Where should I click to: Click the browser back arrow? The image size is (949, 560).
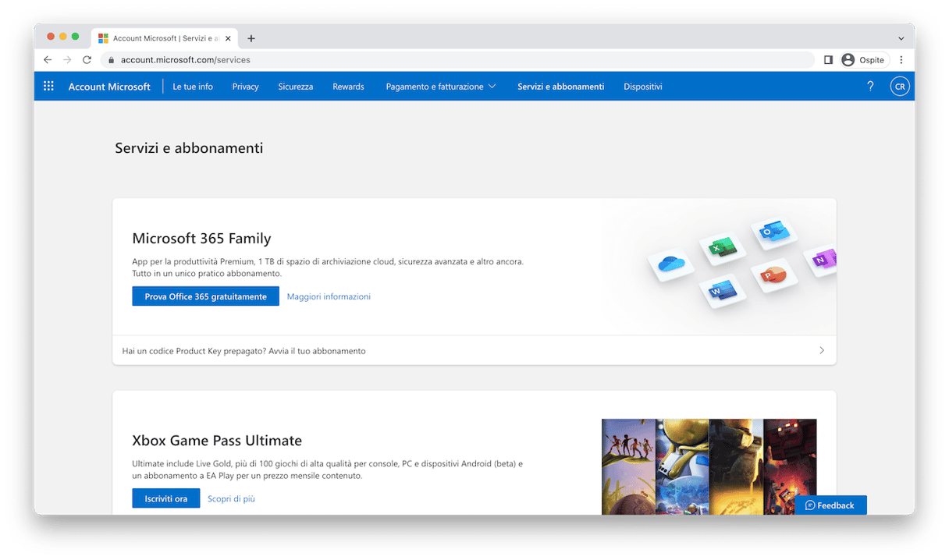pyautogui.click(x=48, y=60)
